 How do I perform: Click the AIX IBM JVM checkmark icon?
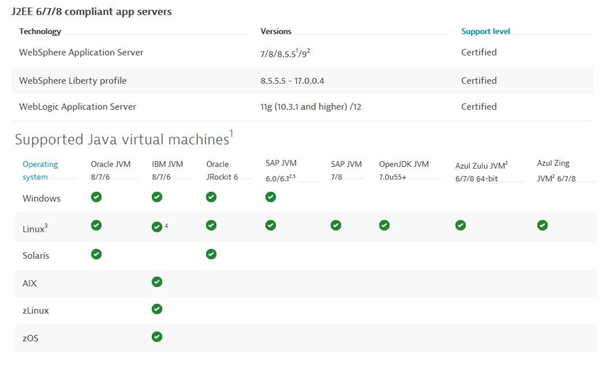[157, 282]
